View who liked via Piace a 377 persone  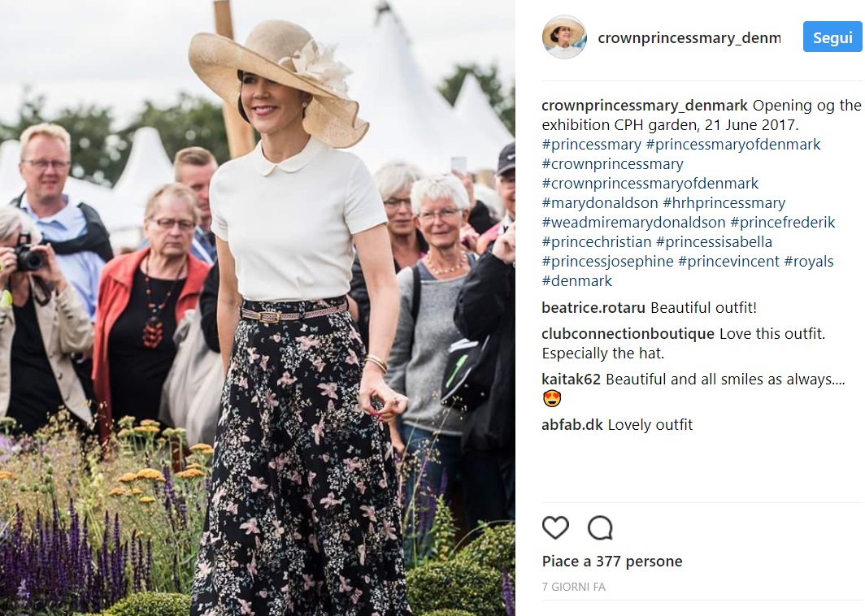tap(612, 562)
